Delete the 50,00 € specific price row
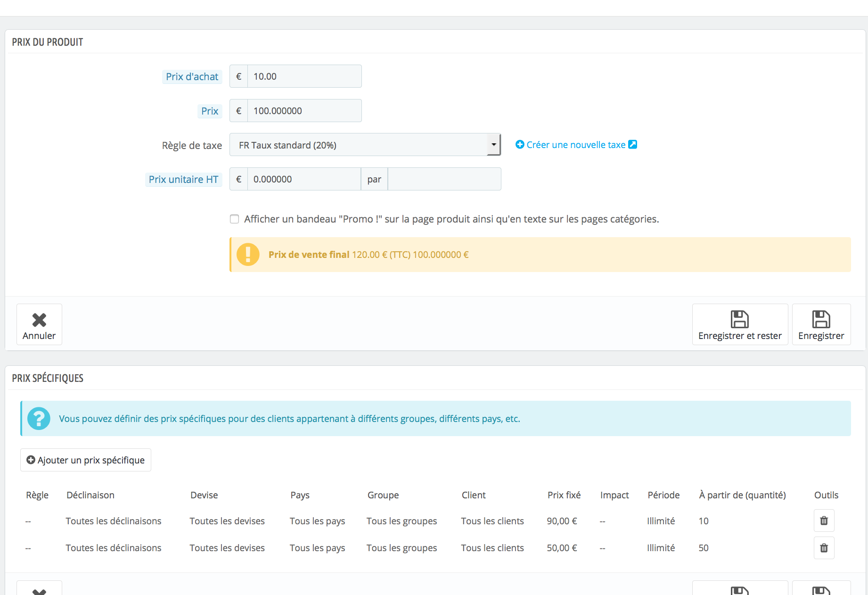 tap(824, 548)
